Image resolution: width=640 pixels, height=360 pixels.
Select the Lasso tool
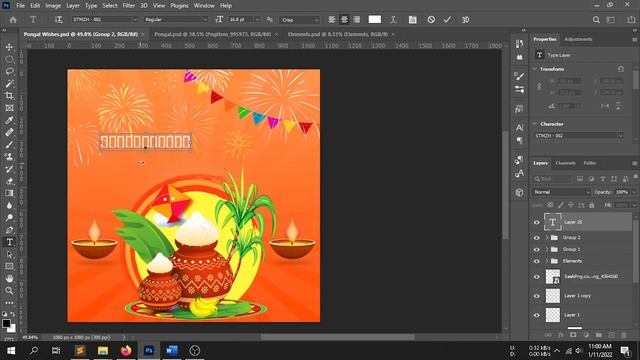[x=9, y=71]
